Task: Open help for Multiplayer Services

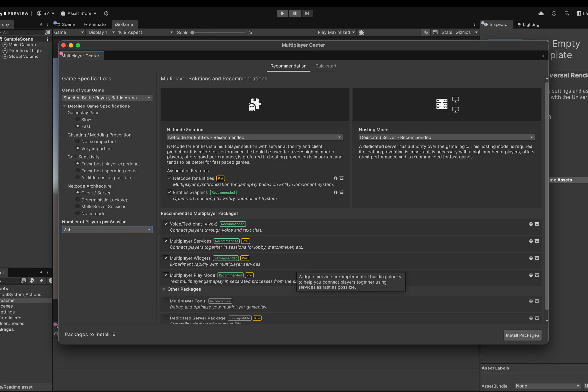Action: coord(531,241)
